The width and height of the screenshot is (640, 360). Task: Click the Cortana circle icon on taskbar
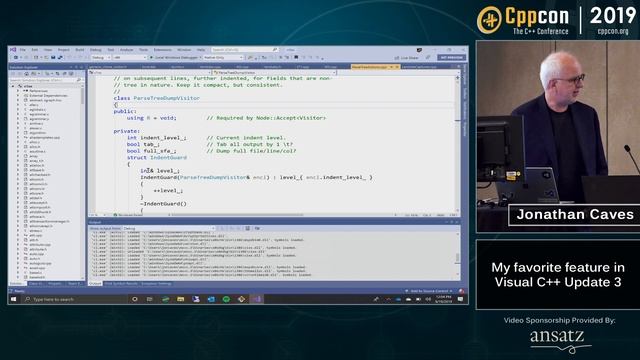pyautogui.click(x=135, y=299)
